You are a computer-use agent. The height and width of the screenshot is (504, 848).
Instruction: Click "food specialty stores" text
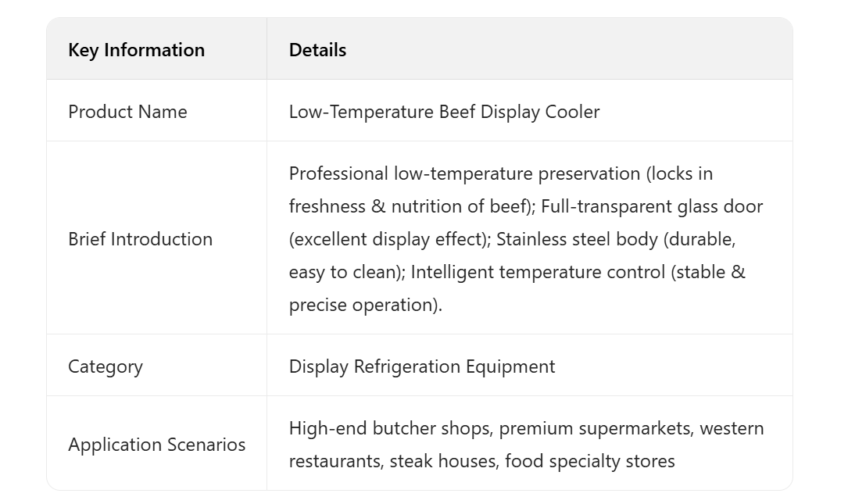(x=589, y=461)
